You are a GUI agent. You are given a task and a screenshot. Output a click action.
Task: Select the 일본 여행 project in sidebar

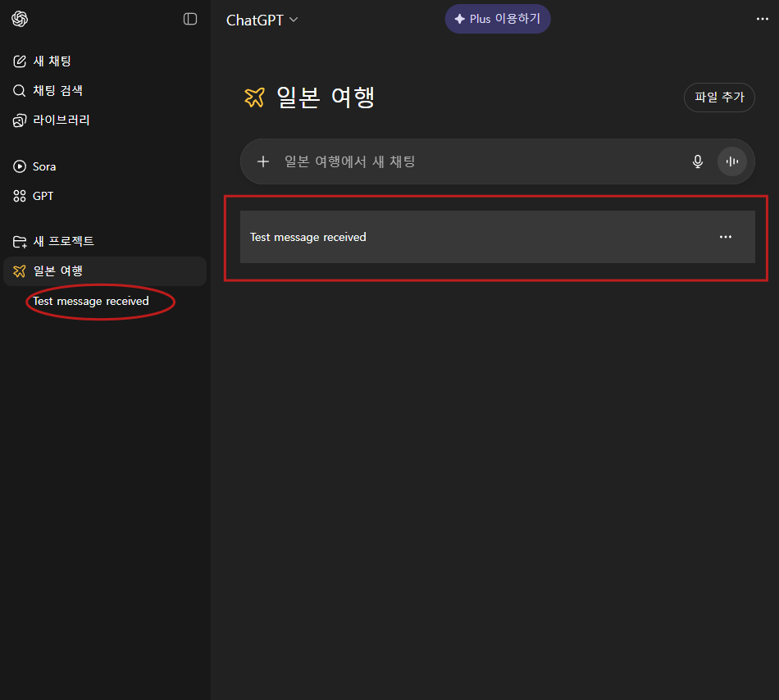click(57, 271)
